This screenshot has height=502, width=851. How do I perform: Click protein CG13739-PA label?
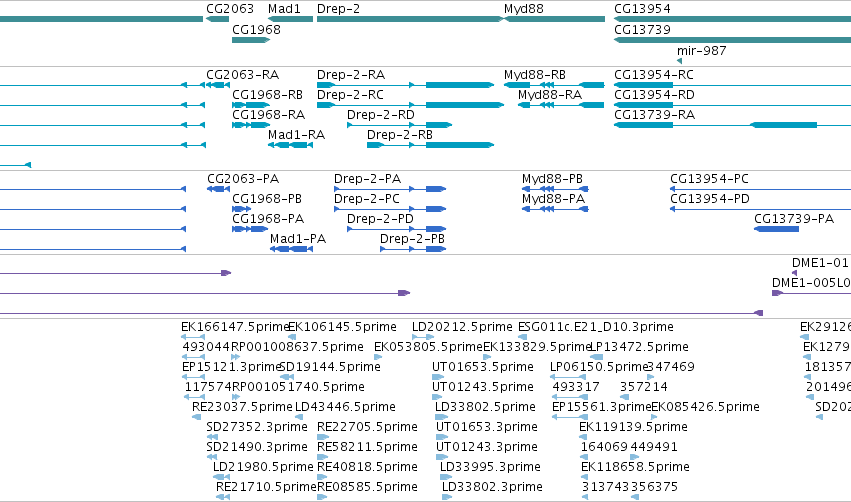pos(793,219)
